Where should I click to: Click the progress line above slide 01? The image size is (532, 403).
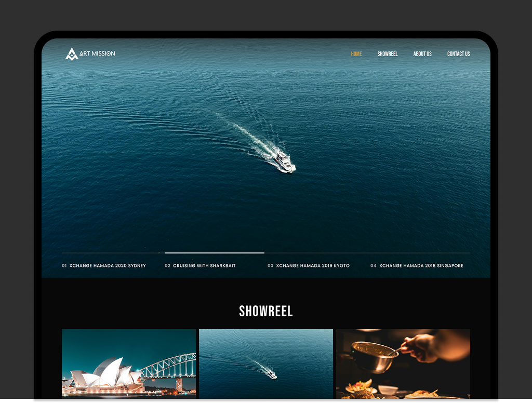(111, 253)
